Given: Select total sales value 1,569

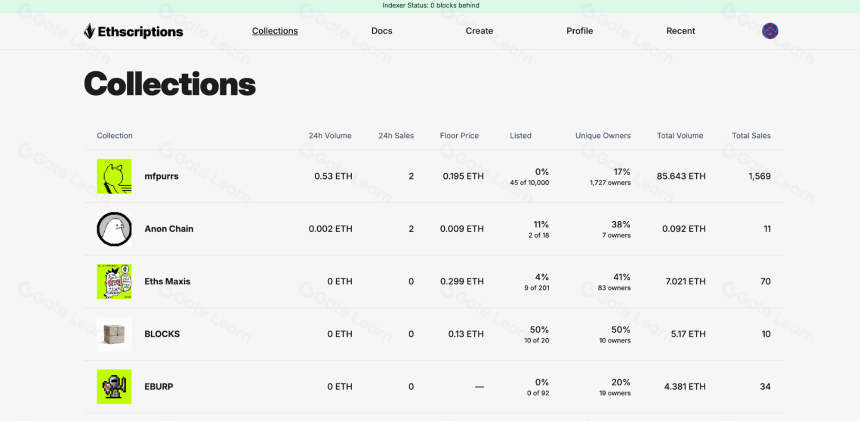Looking at the screenshot, I should pyautogui.click(x=760, y=177).
